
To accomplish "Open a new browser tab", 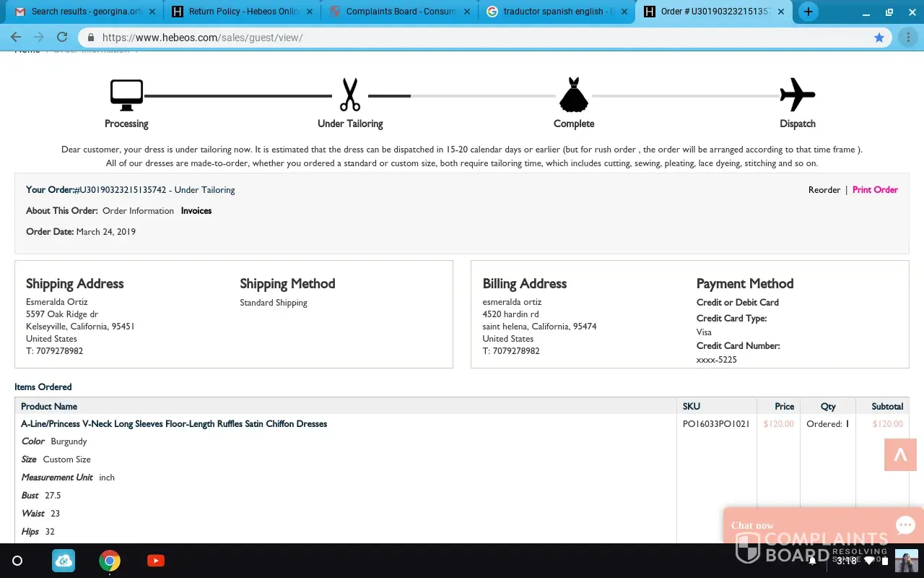I will tap(808, 12).
